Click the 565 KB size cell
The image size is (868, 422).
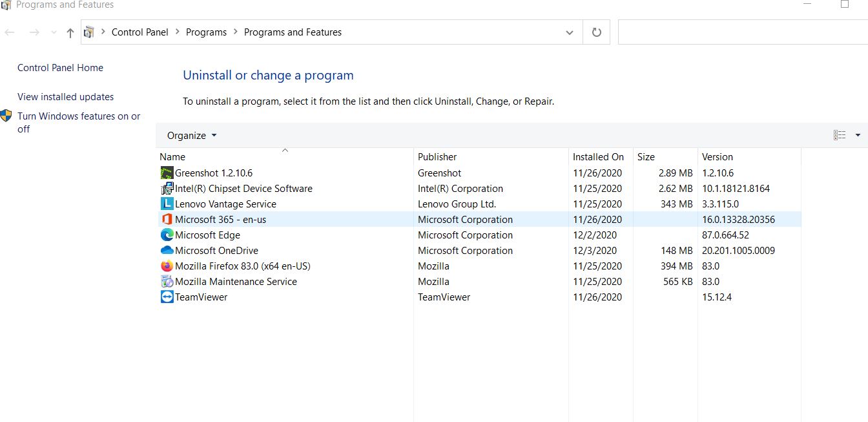(677, 282)
